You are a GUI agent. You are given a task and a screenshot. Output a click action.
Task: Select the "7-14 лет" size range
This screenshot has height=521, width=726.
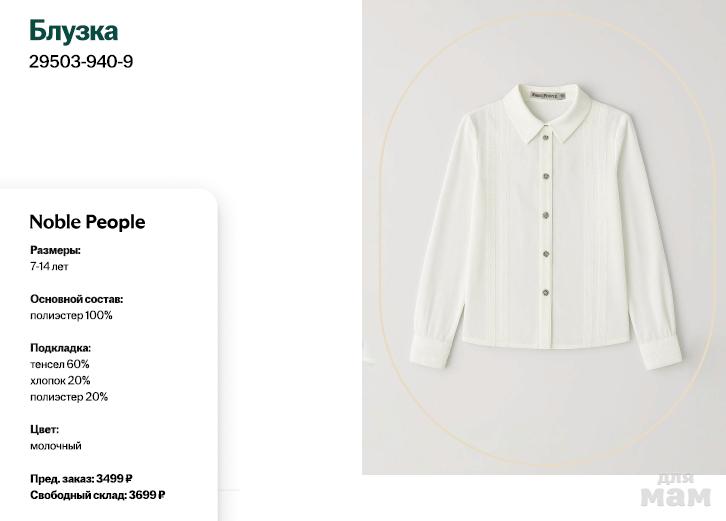pos(49,267)
